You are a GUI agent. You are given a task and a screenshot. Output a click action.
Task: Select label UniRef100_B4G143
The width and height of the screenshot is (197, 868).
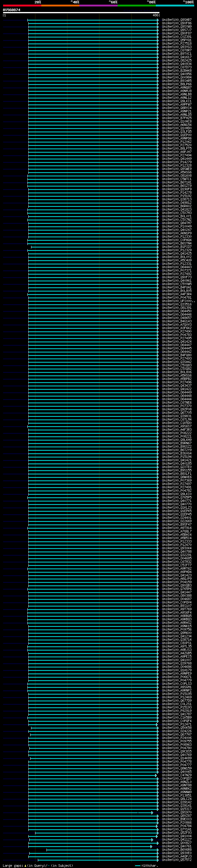coord(177,321)
